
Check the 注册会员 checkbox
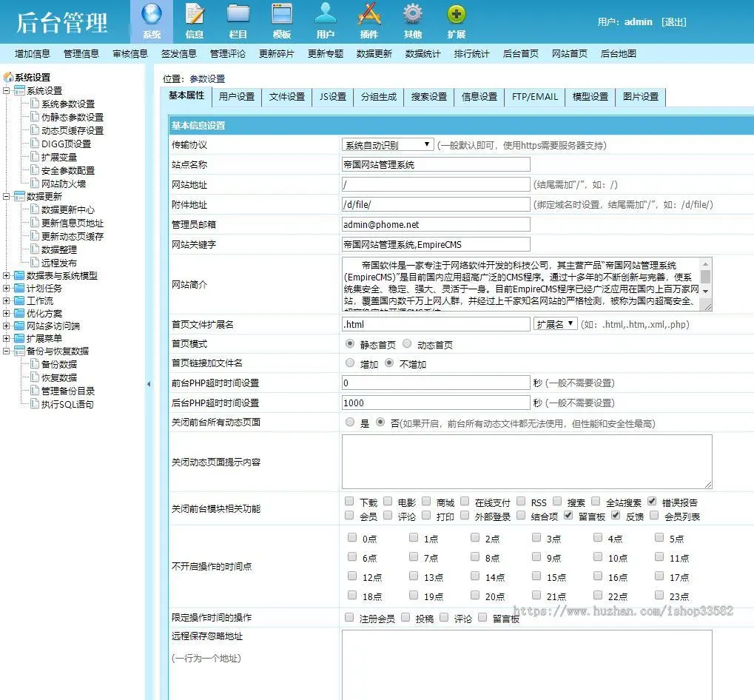(349, 617)
